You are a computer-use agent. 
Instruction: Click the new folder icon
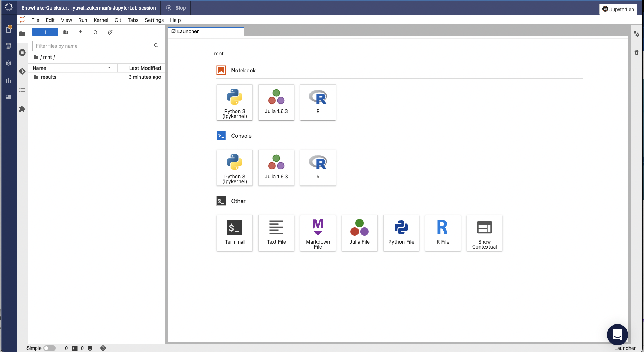66,32
